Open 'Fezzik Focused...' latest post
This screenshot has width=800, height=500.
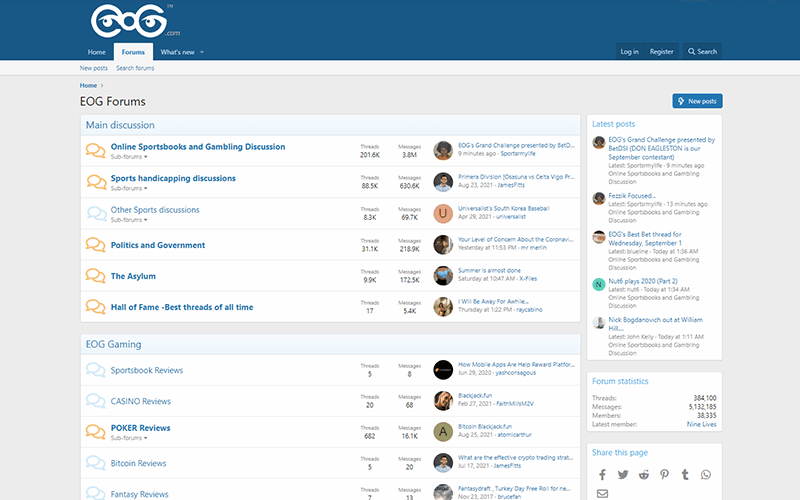coord(632,195)
